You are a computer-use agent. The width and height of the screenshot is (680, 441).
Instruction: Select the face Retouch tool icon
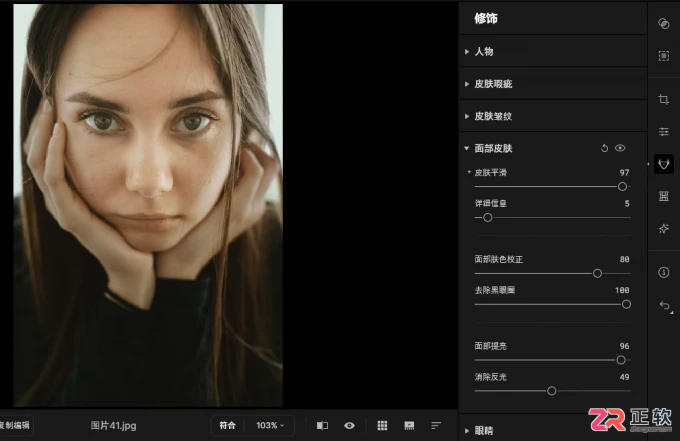click(x=664, y=164)
